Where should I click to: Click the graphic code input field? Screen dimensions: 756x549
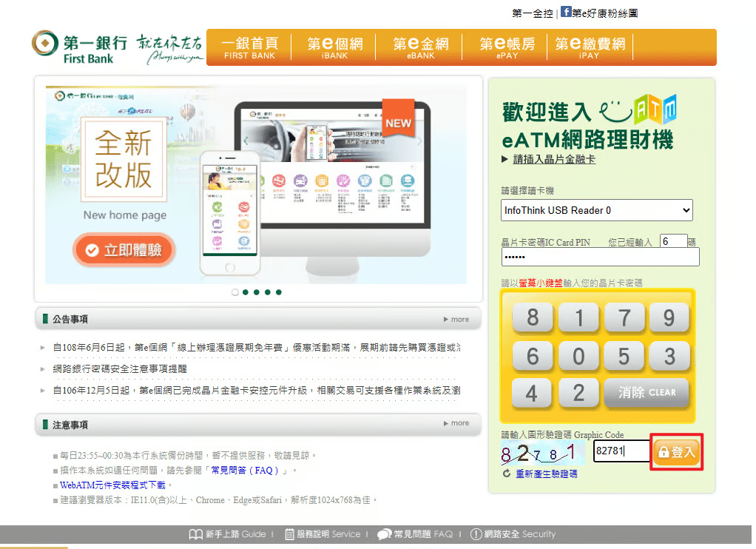[621, 451]
